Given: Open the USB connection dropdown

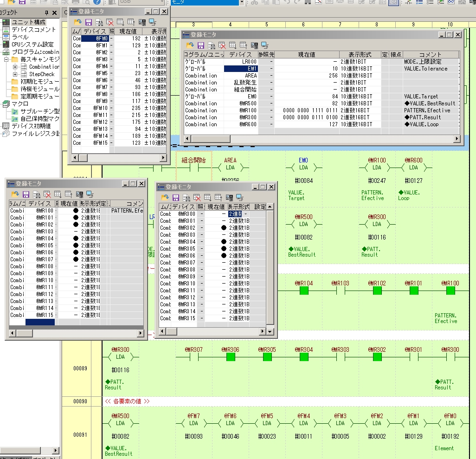Looking at the screenshot, I should pyautogui.click(x=162, y=2).
